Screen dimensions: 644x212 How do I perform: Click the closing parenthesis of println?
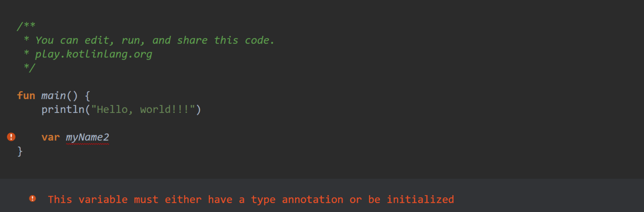pyautogui.click(x=199, y=110)
